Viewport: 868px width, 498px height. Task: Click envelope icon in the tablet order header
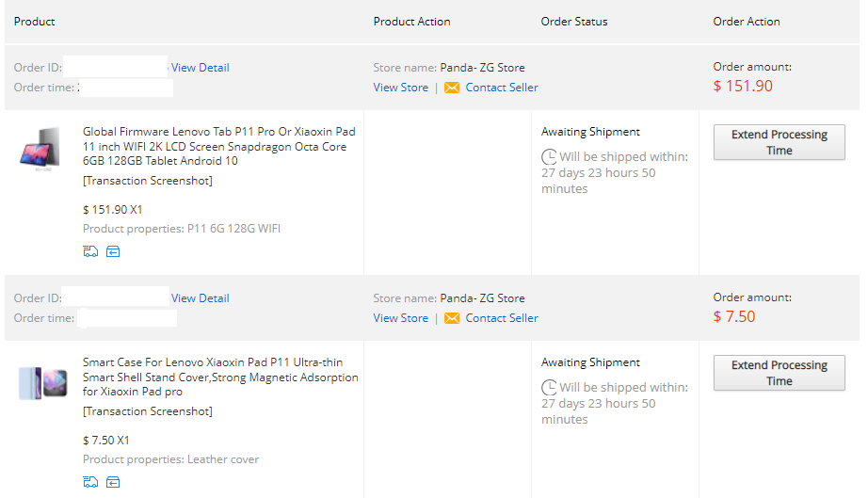tap(452, 88)
